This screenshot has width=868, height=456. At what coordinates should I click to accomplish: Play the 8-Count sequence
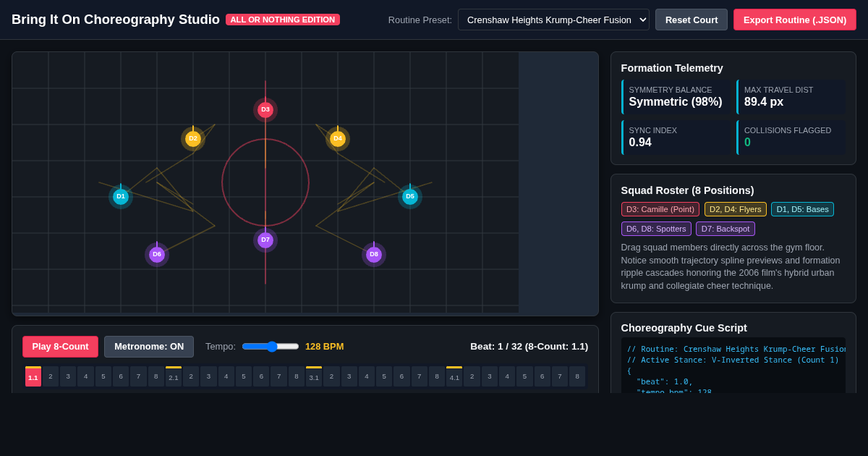[60, 347]
